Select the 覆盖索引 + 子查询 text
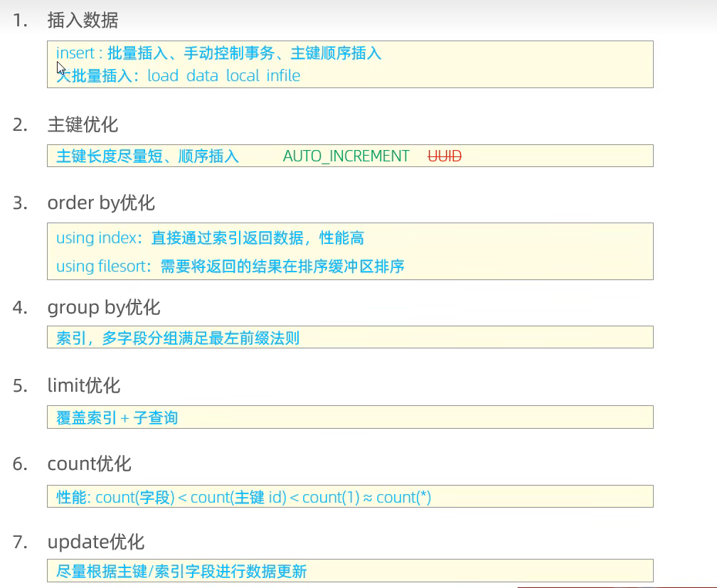Viewport: 717px width, 588px height. coord(117,418)
